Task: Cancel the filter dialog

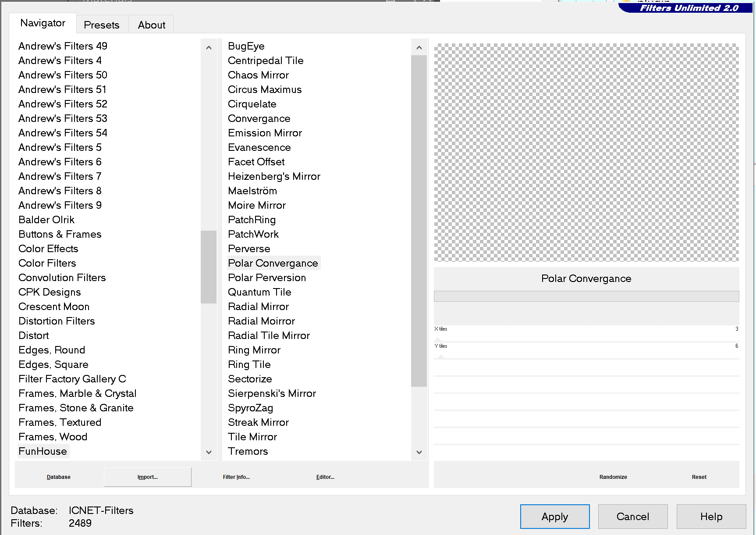Action: 632,517
